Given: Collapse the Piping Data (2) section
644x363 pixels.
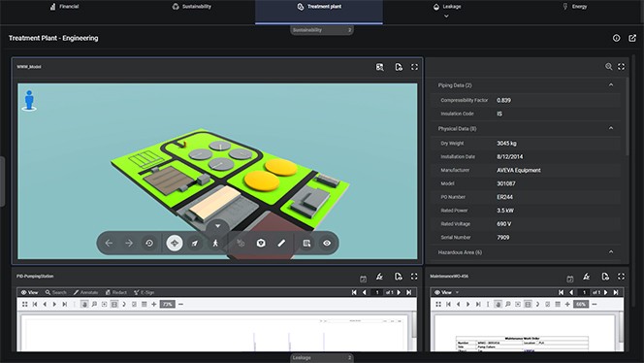Looking at the screenshot, I should coord(611,85).
